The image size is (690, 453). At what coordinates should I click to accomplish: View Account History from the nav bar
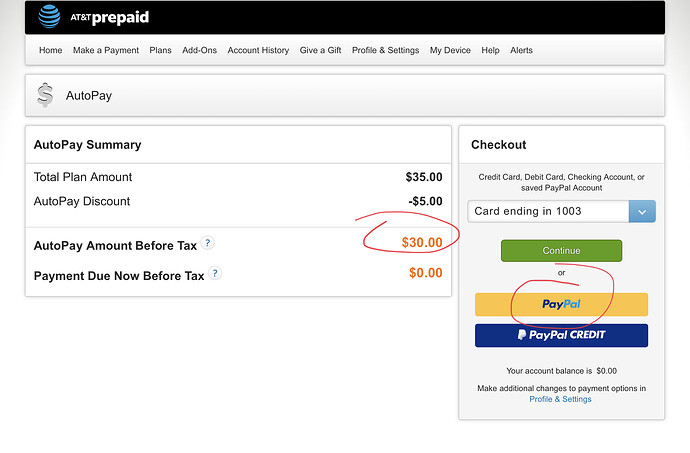258,50
